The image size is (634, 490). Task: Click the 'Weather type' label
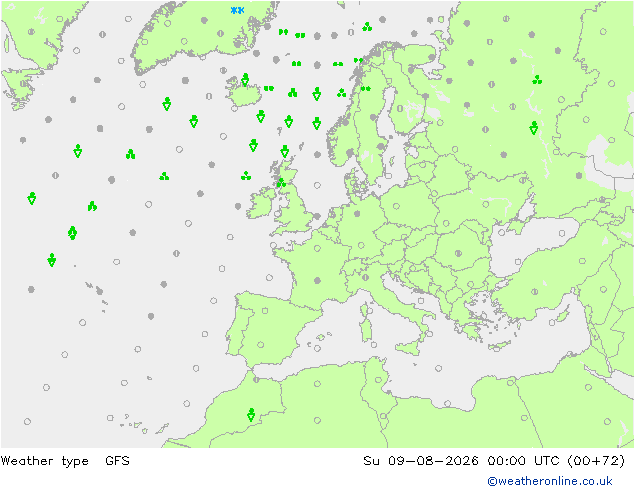[x=44, y=461]
